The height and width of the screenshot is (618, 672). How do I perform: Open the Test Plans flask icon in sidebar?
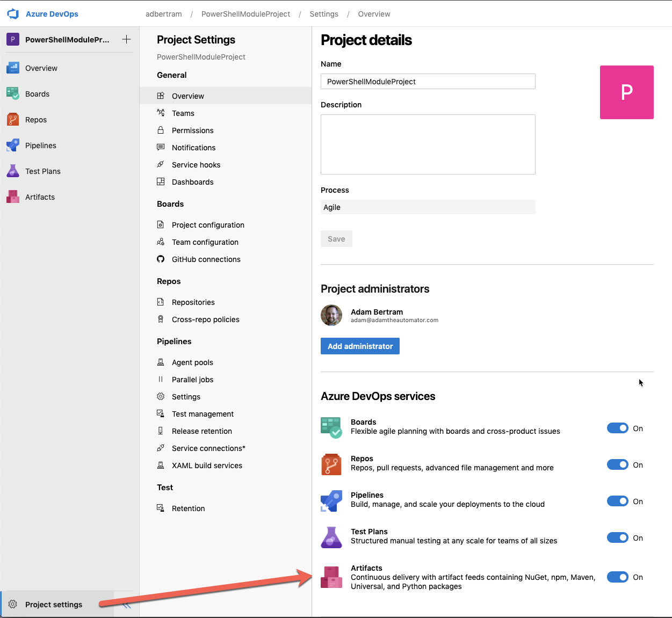click(x=13, y=171)
